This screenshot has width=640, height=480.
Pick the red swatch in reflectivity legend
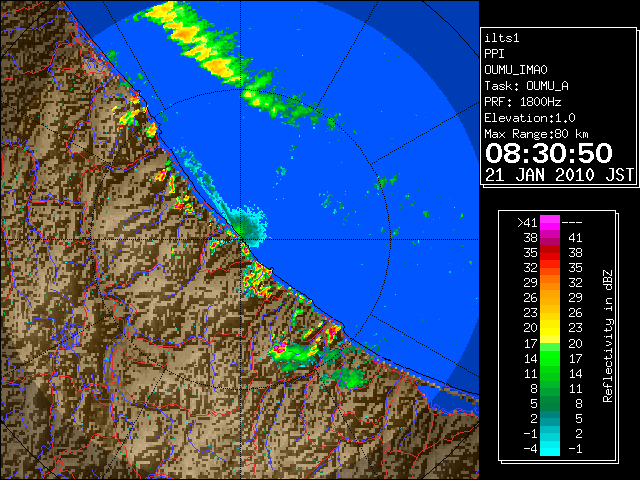(550, 253)
